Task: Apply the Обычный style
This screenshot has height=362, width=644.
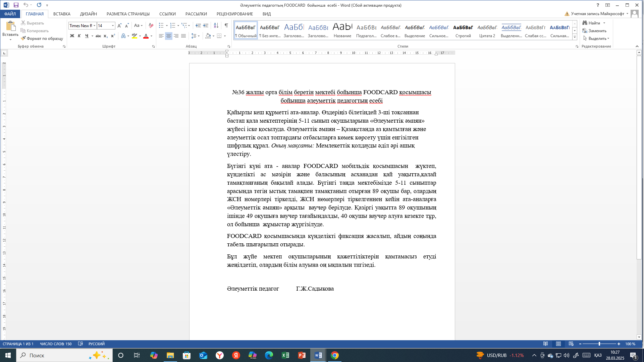Action: click(x=246, y=30)
